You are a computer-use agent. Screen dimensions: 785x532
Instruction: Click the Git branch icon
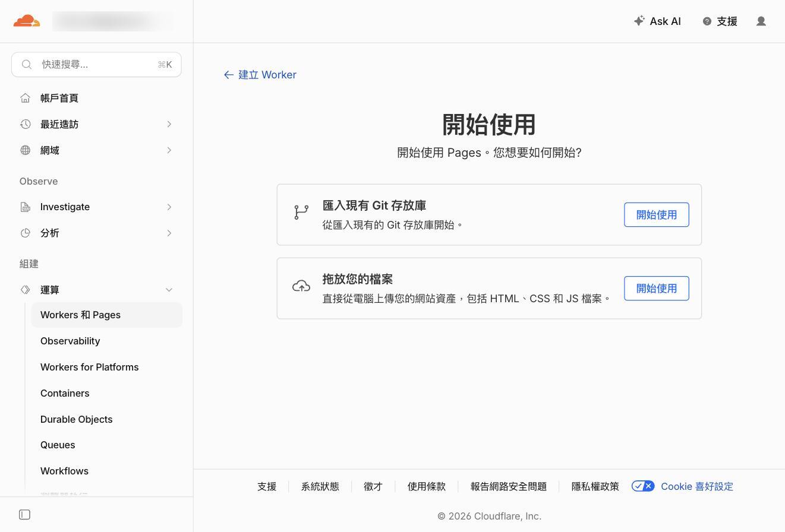[301, 212]
